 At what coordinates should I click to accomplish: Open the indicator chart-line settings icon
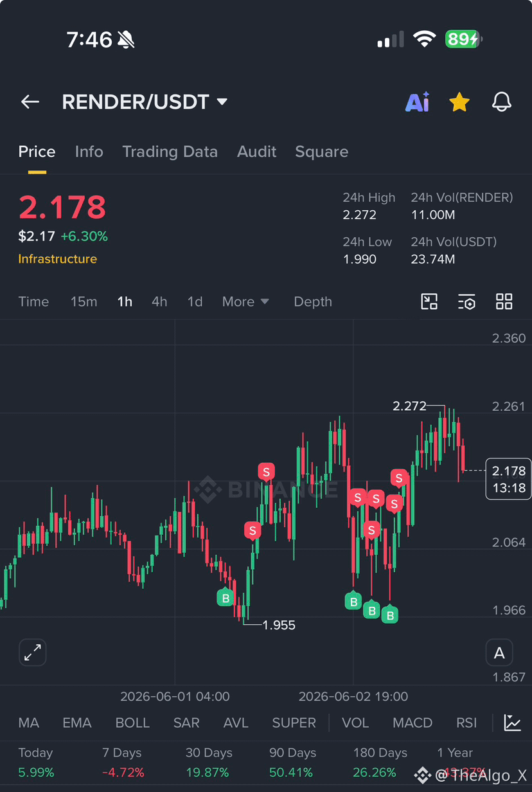pyautogui.click(x=512, y=723)
